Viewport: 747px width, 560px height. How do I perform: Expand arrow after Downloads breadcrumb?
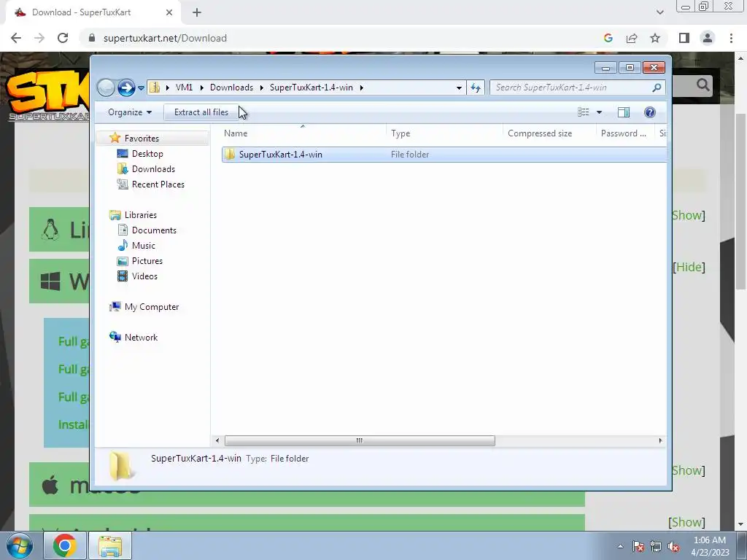tap(262, 87)
